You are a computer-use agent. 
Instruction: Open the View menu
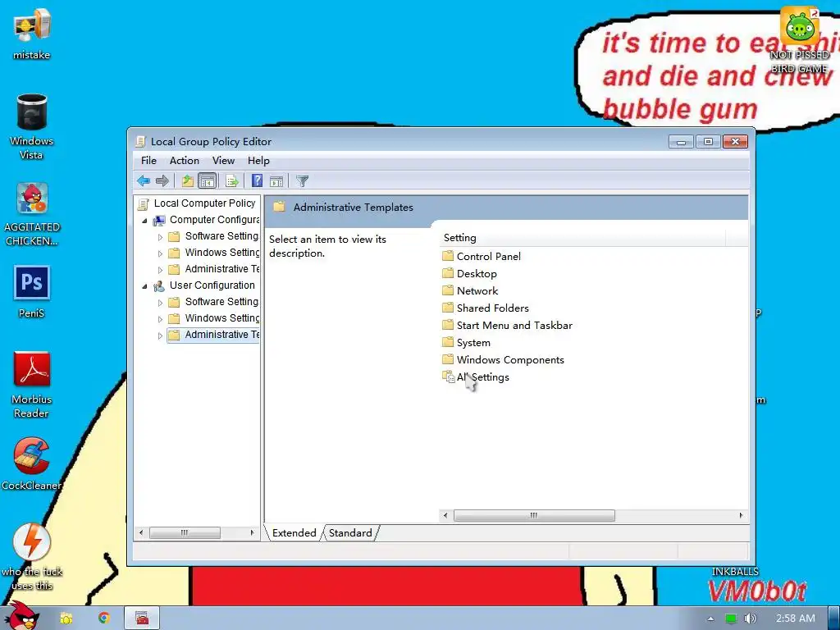[223, 161]
